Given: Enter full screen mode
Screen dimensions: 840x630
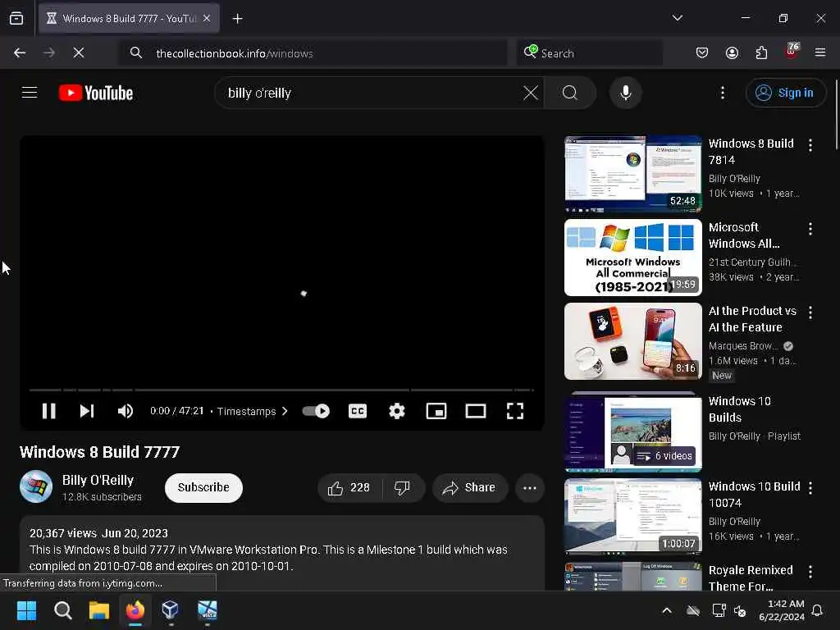Looking at the screenshot, I should [x=515, y=411].
